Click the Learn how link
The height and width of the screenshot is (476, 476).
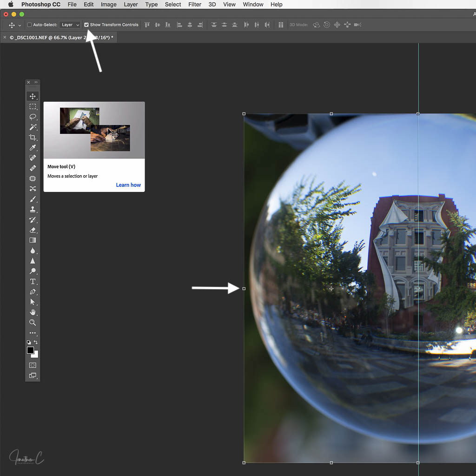[128, 185]
